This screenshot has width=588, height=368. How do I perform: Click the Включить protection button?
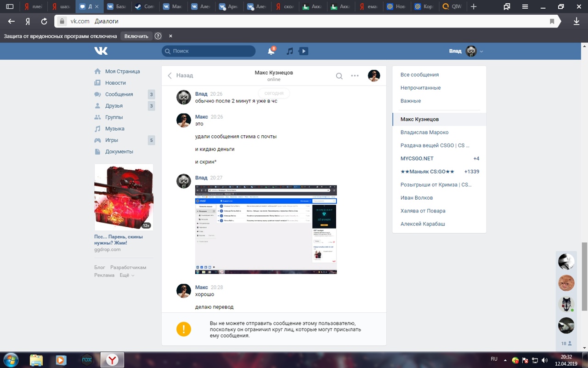136,36
